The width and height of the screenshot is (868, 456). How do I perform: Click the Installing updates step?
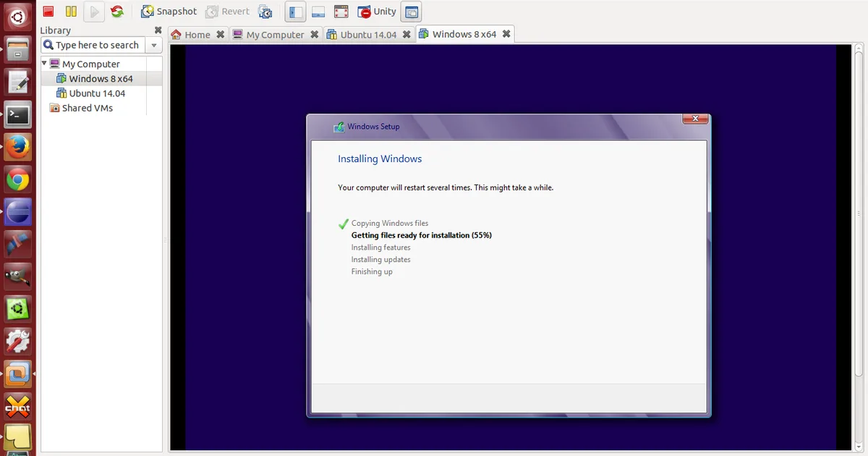[381, 259]
